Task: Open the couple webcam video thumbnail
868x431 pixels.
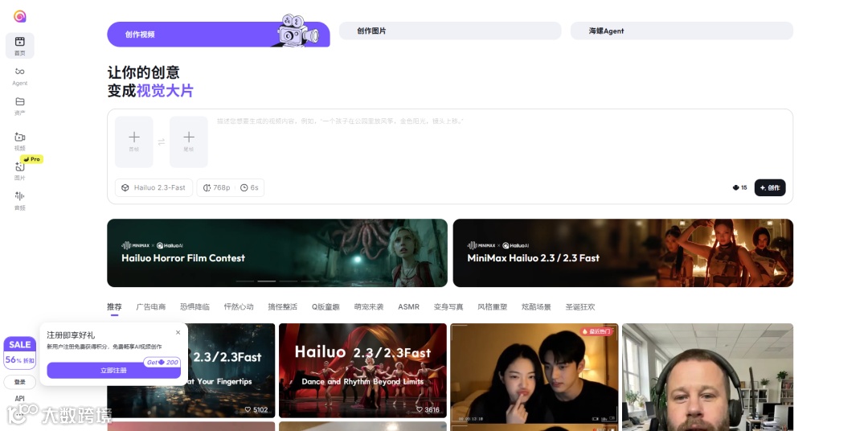Action: (534, 374)
